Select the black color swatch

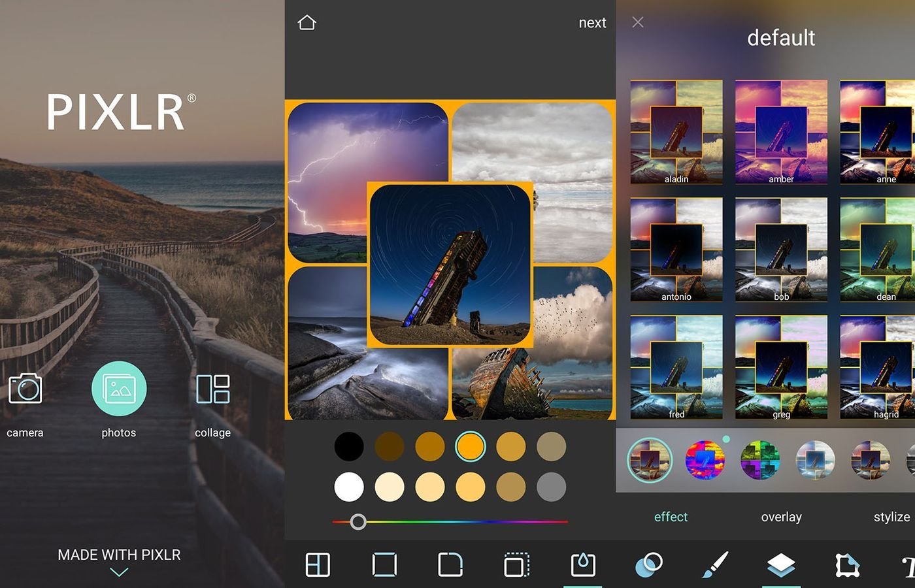(x=349, y=447)
